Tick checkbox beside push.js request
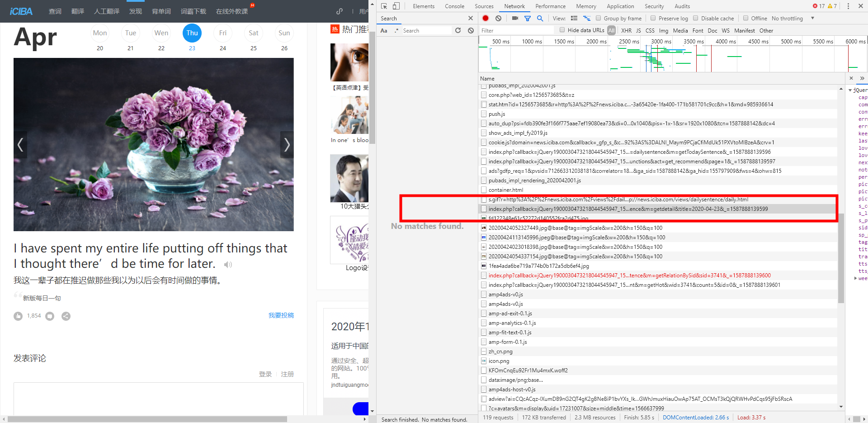The image size is (868, 423). pyautogui.click(x=484, y=114)
